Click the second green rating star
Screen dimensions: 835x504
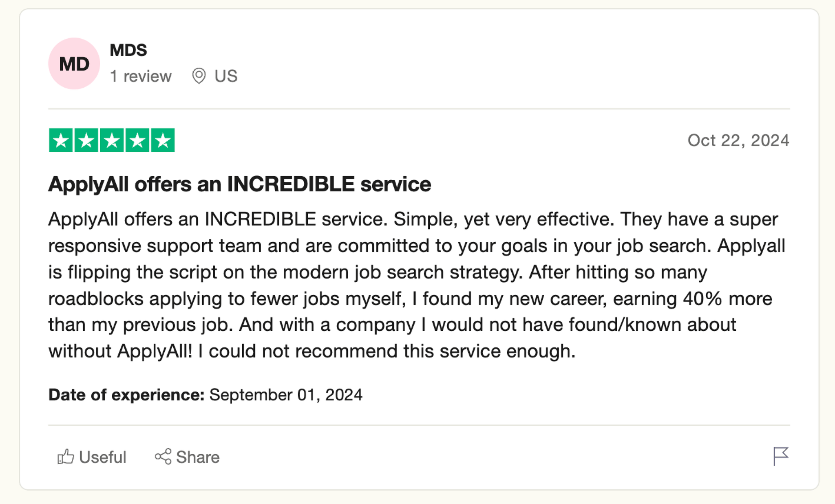click(x=86, y=140)
